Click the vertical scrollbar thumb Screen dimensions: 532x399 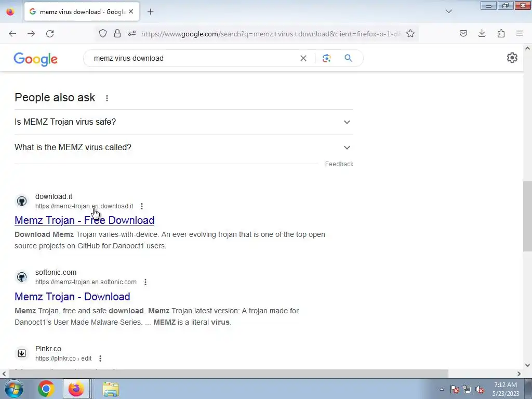click(527, 217)
